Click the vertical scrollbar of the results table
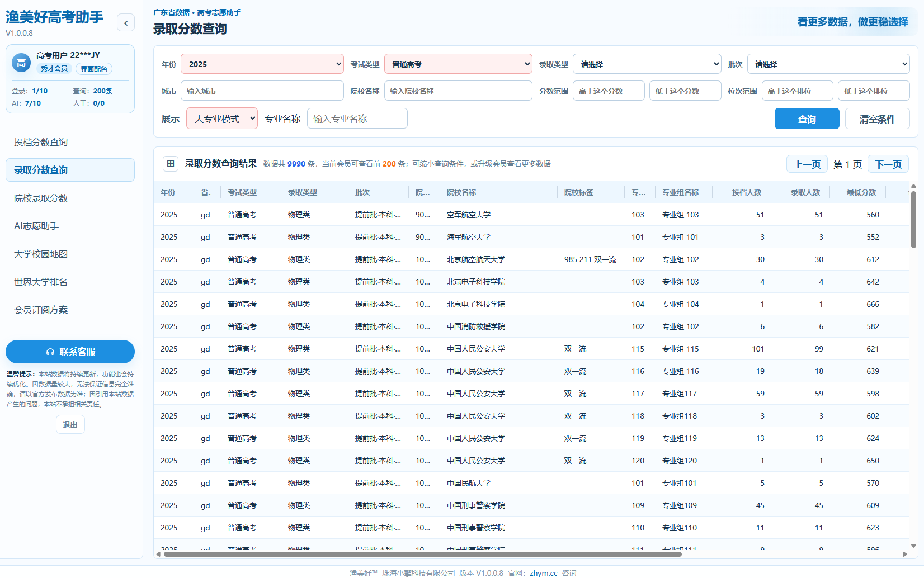Screen dimensions: 924x578 click(913, 219)
